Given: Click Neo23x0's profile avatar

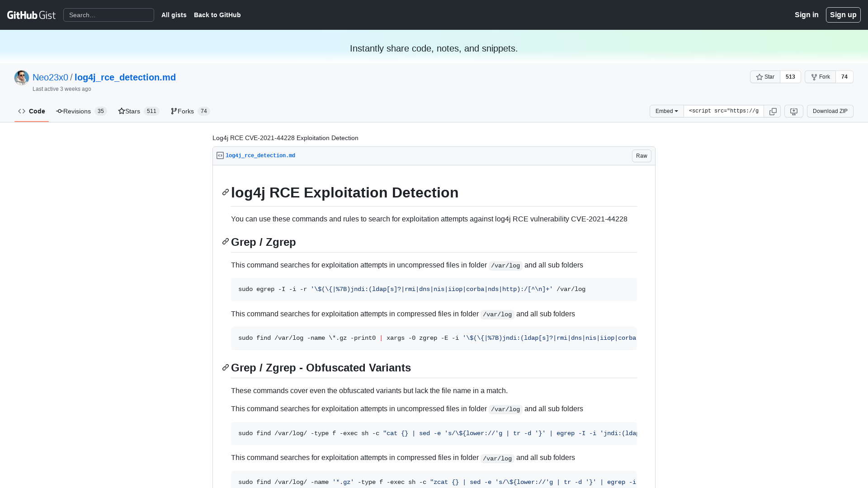Looking at the screenshot, I should click(x=22, y=78).
